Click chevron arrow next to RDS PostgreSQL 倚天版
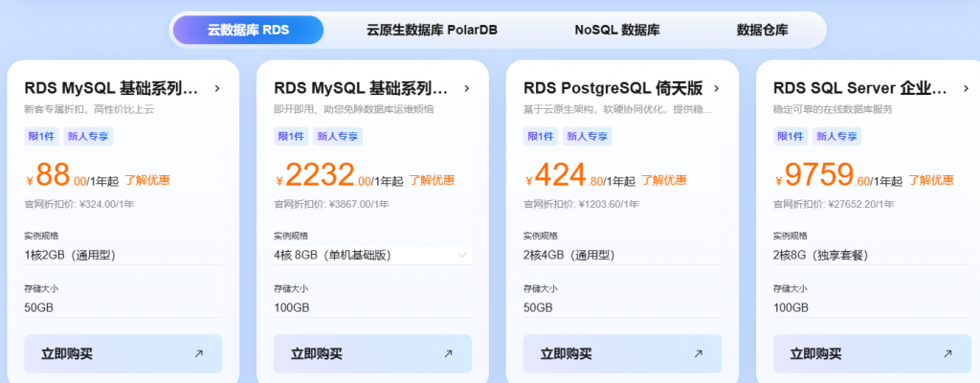 pyautogui.click(x=717, y=89)
